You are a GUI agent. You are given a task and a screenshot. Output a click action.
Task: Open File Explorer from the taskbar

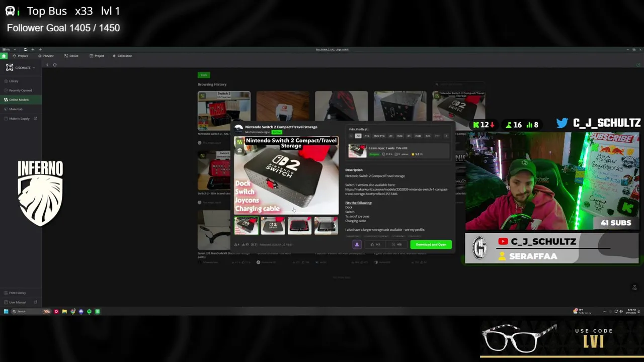(x=64, y=312)
